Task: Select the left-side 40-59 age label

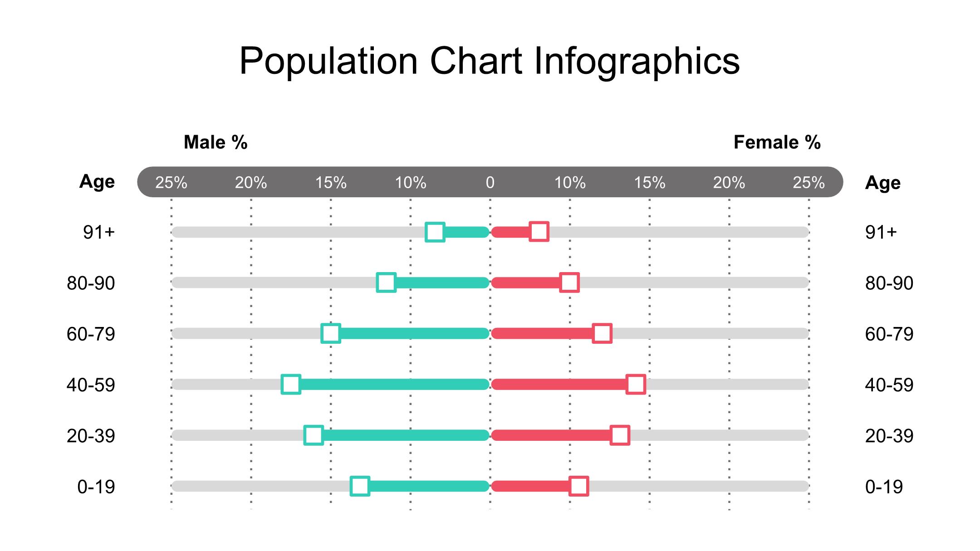Action: pos(91,385)
